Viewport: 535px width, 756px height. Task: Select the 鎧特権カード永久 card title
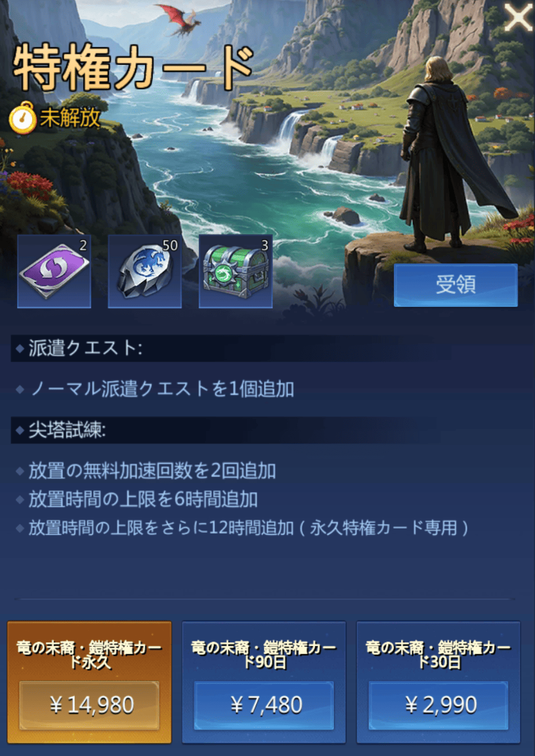coord(89,654)
